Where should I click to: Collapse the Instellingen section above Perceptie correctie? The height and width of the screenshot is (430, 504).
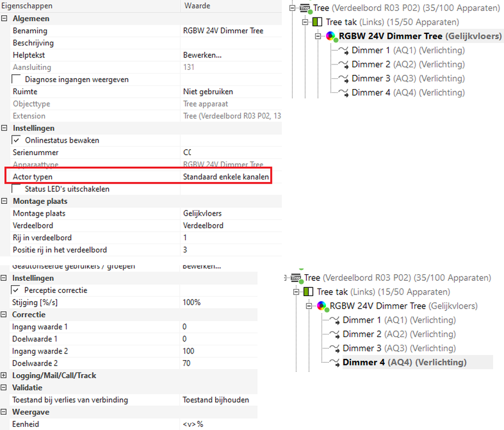pyautogui.click(x=3, y=278)
